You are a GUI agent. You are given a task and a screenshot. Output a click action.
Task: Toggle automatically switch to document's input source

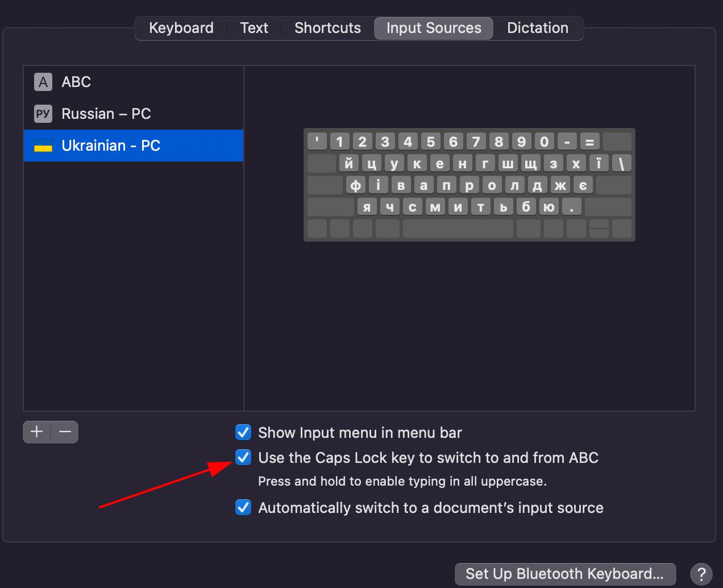(x=243, y=508)
